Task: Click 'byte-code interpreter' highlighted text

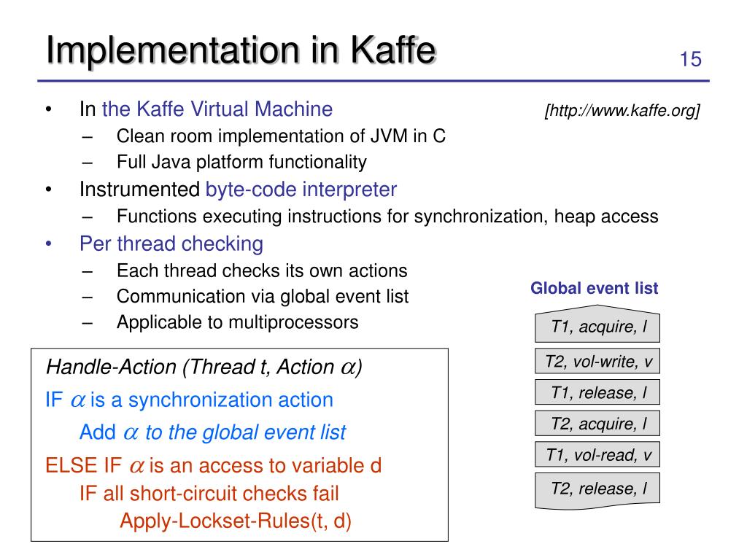Action: (301, 190)
